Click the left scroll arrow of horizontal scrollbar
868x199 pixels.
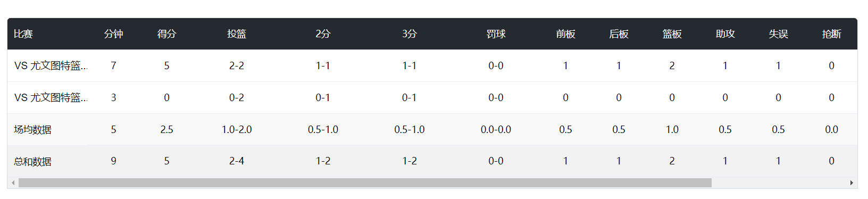13,183
